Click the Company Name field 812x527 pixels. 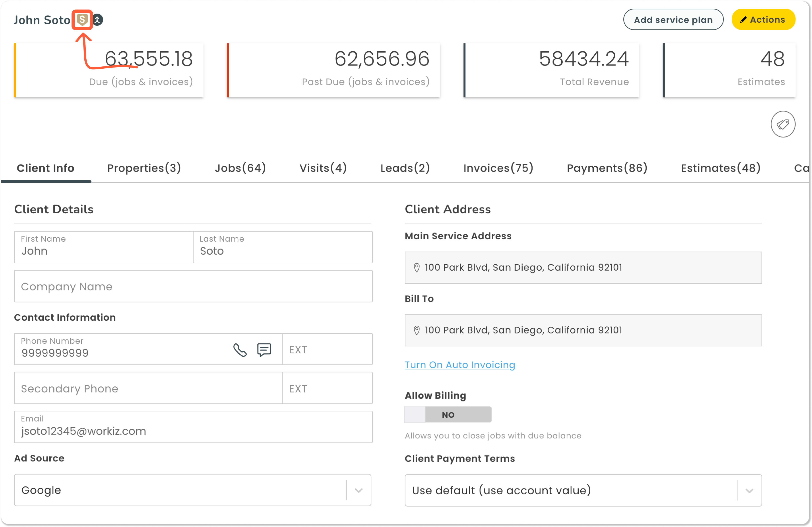pos(193,287)
